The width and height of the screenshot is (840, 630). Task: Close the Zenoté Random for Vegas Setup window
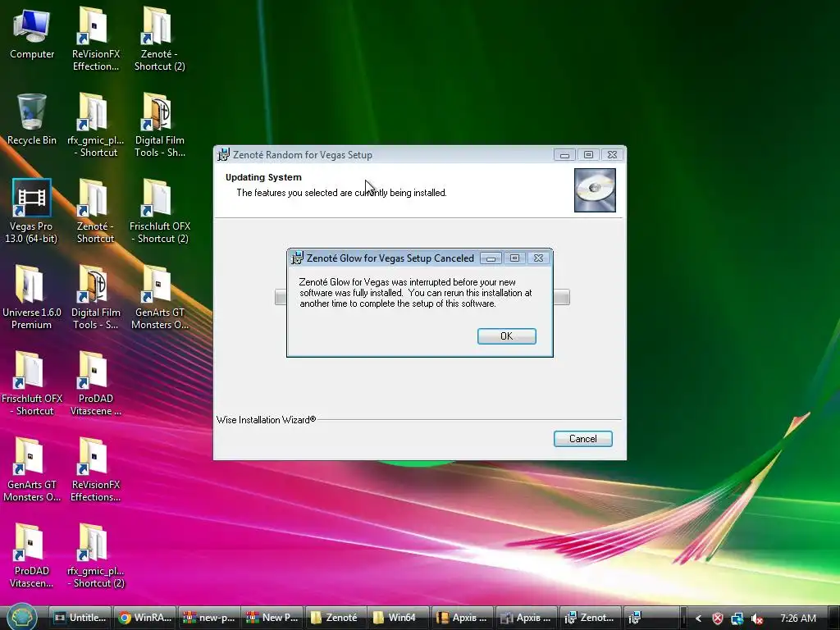tap(612, 155)
